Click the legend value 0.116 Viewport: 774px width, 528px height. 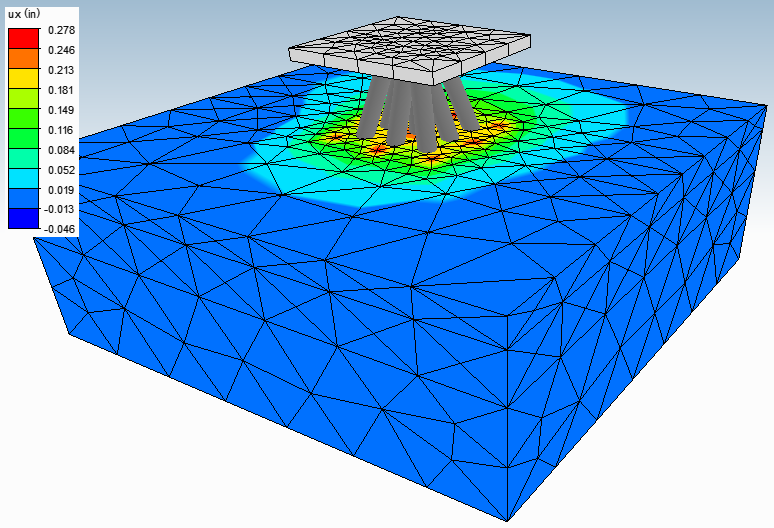click(61, 130)
